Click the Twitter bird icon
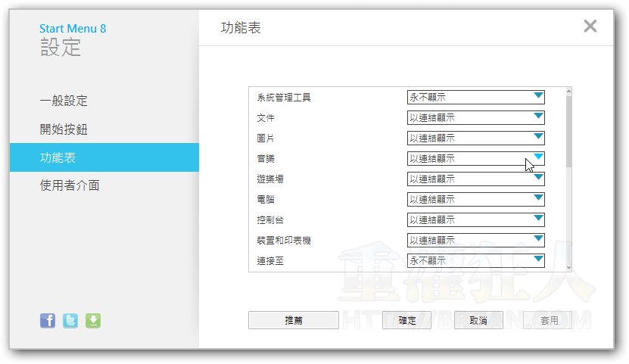Screen dimensions: 629x364 (x=70, y=320)
